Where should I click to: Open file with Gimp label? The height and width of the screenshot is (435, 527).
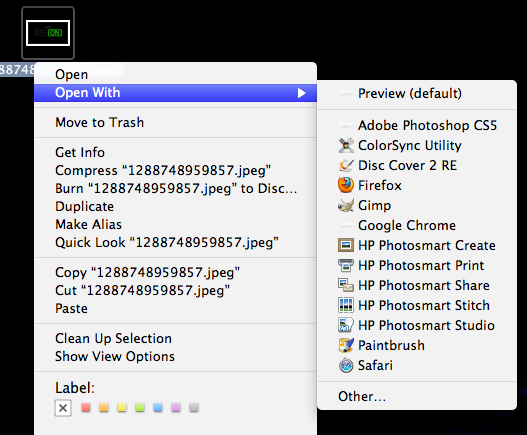[374, 206]
